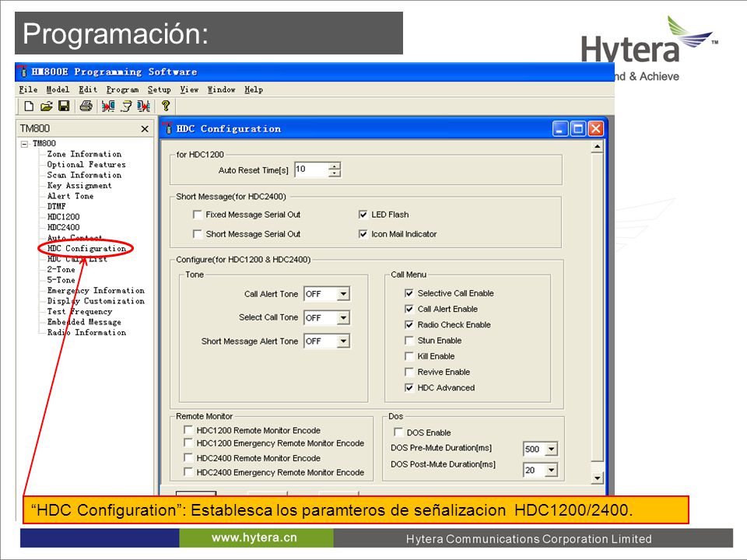Enable Fixed Message Serial Out checkbox
The width and height of the screenshot is (747, 560).
[x=197, y=215]
